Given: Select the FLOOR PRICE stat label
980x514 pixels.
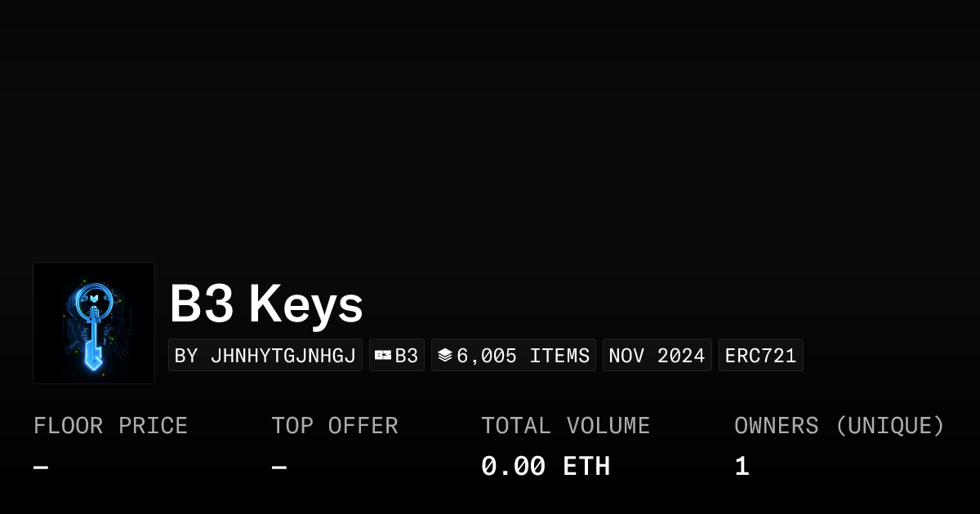Looking at the screenshot, I should (x=110, y=426).
